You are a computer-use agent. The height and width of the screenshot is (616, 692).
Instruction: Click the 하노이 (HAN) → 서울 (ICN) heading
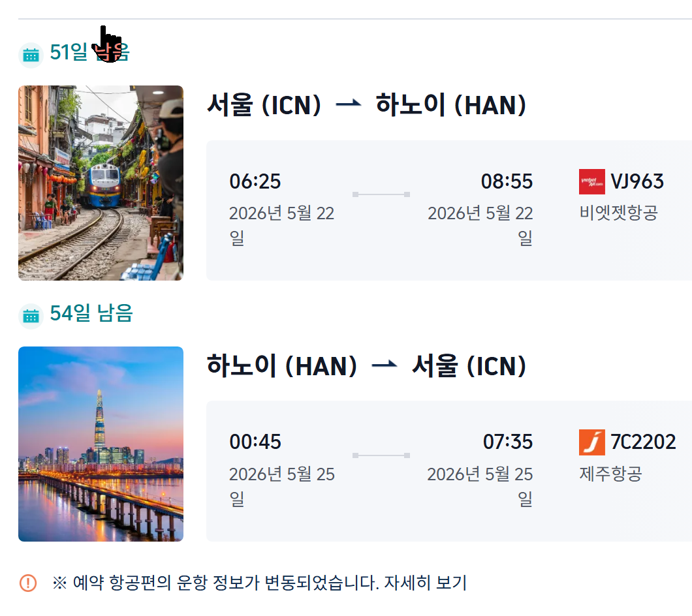(x=366, y=366)
